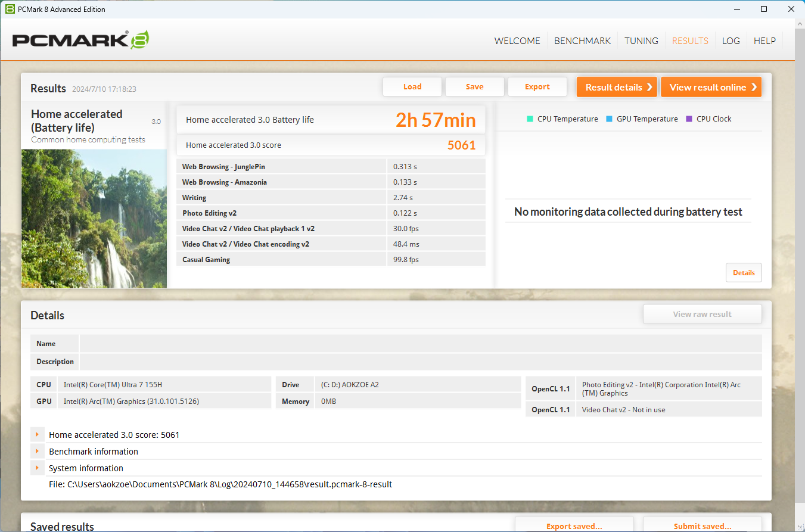Toggle the CPU Temperature legend swatch
The width and height of the screenshot is (805, 532).
(x=530, y=119)
